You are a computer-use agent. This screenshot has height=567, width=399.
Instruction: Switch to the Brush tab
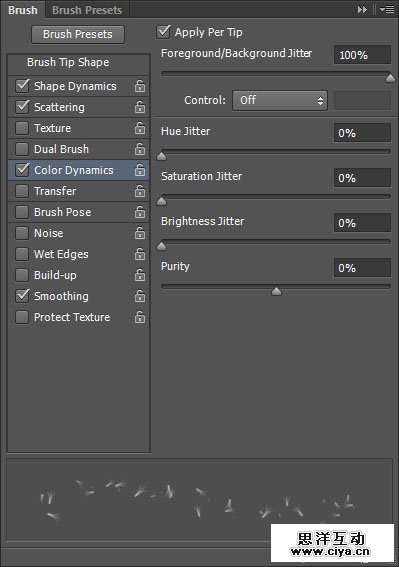click(x=23, y=10)
